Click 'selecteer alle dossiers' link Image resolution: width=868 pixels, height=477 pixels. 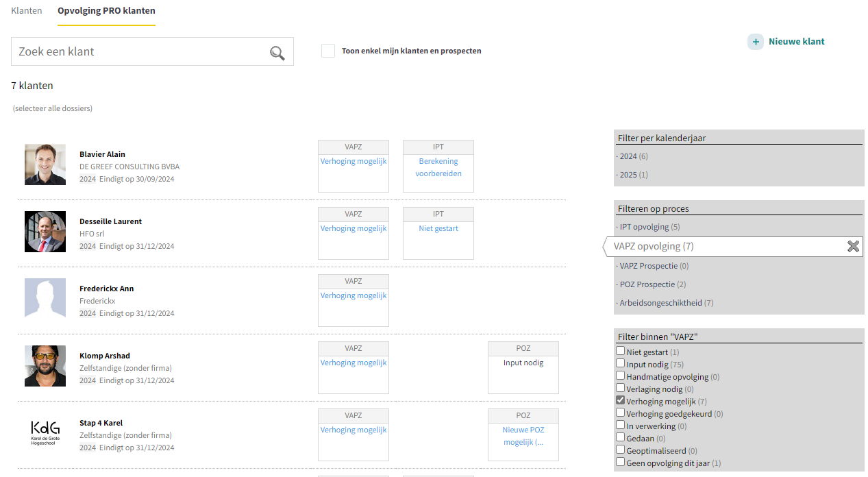53,108
